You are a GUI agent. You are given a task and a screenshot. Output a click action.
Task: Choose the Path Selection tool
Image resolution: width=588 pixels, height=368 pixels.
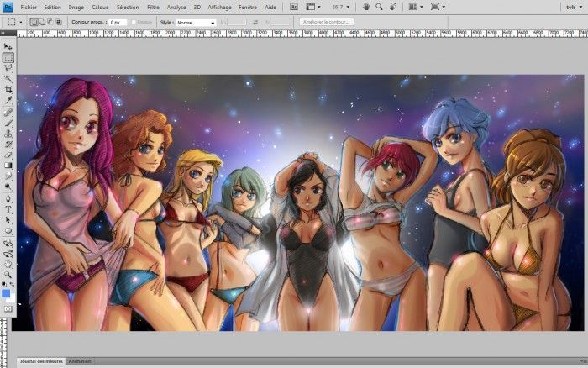point(8,220)
